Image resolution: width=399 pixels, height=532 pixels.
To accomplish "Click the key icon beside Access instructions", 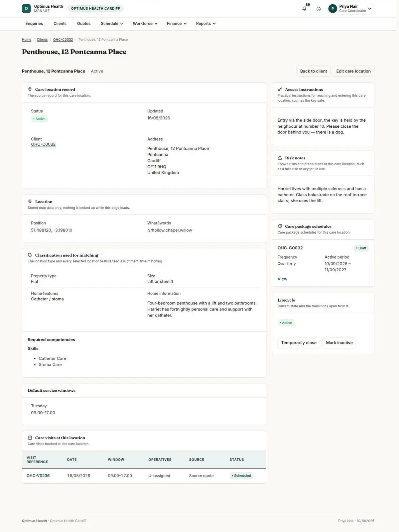I will click(280, 89).
